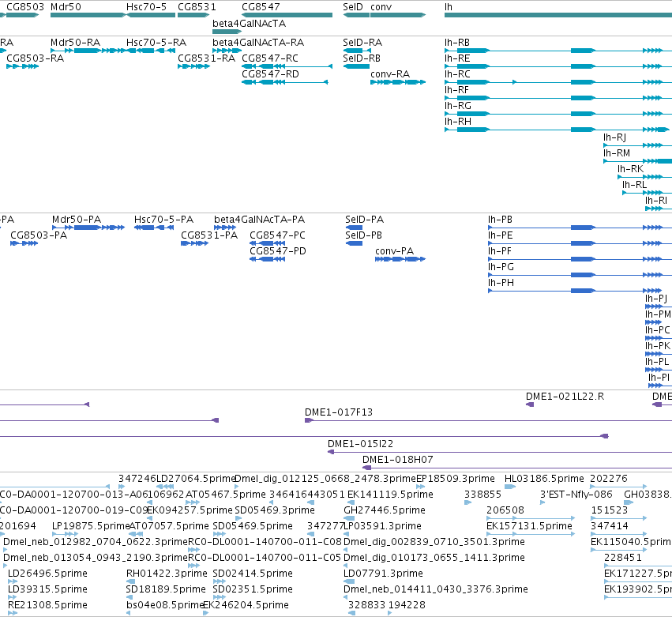Click the Ih-PE protein label
The height and width of the screenshot is (617, 672).
click(x=500, y=235)
